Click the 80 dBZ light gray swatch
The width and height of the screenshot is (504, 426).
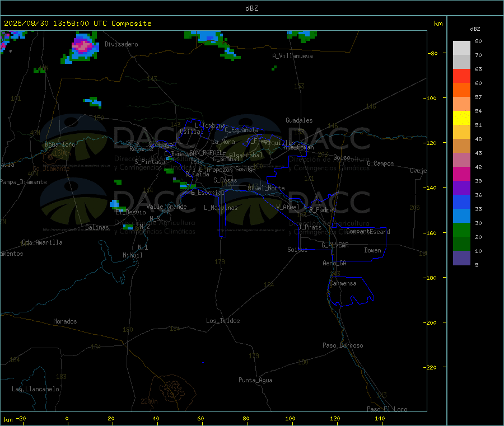coord(461,48)
